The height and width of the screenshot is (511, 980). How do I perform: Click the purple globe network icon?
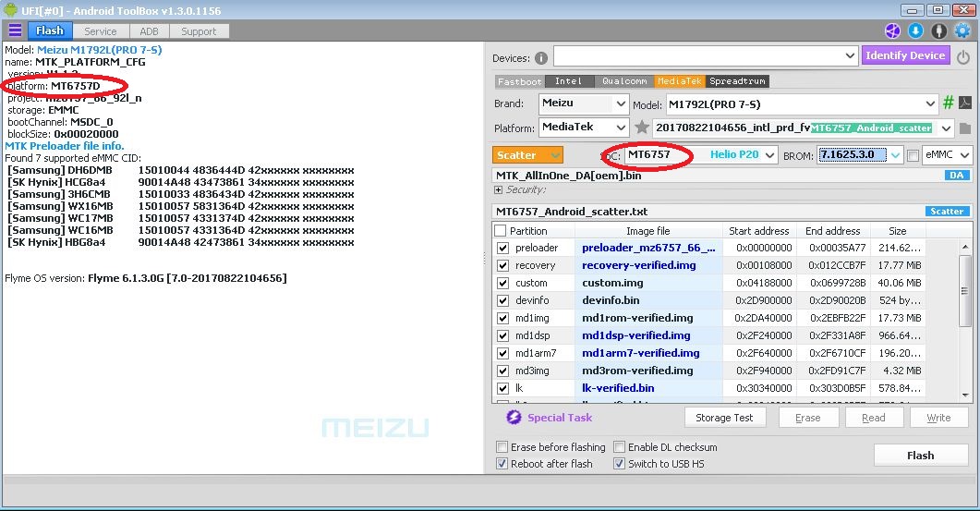[892, 30]
